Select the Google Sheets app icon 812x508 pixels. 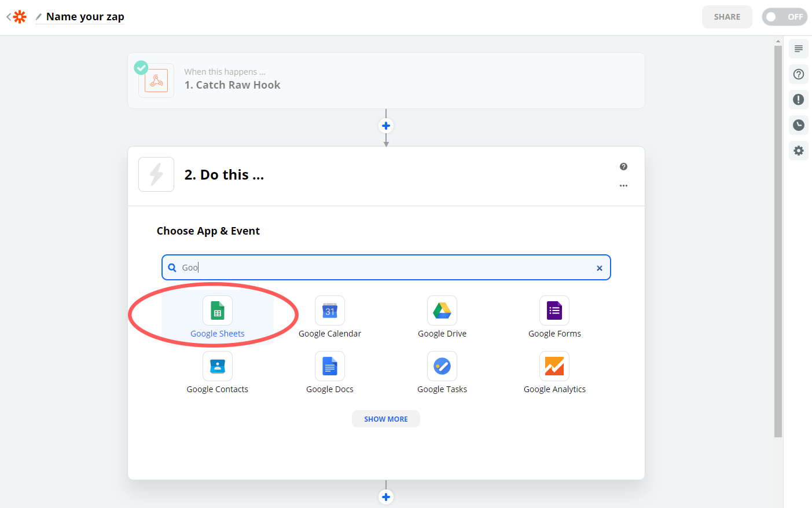coord(217,310)
